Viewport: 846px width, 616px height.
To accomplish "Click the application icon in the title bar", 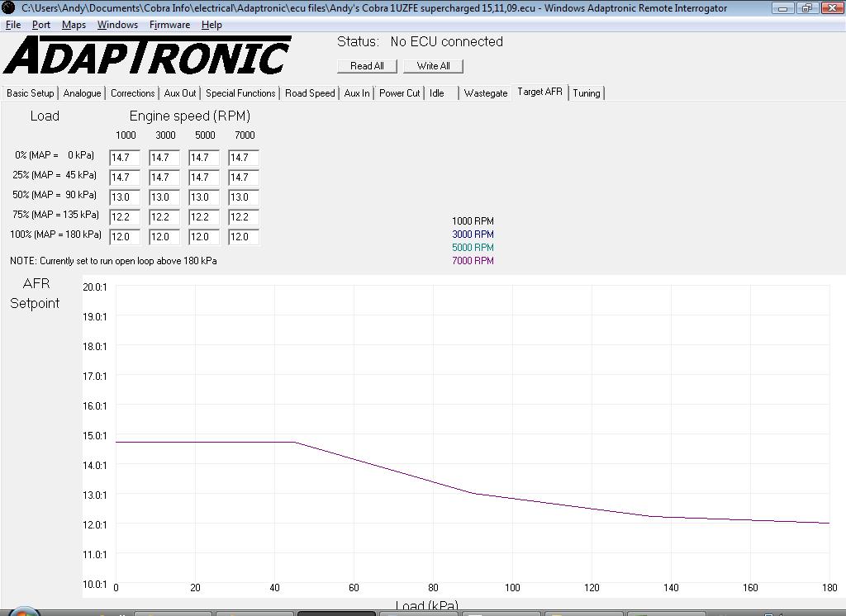I will [8, 7].
